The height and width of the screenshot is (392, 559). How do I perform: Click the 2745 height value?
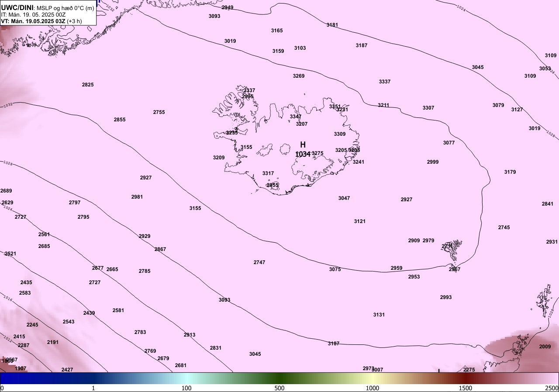[x=504, y=227]
